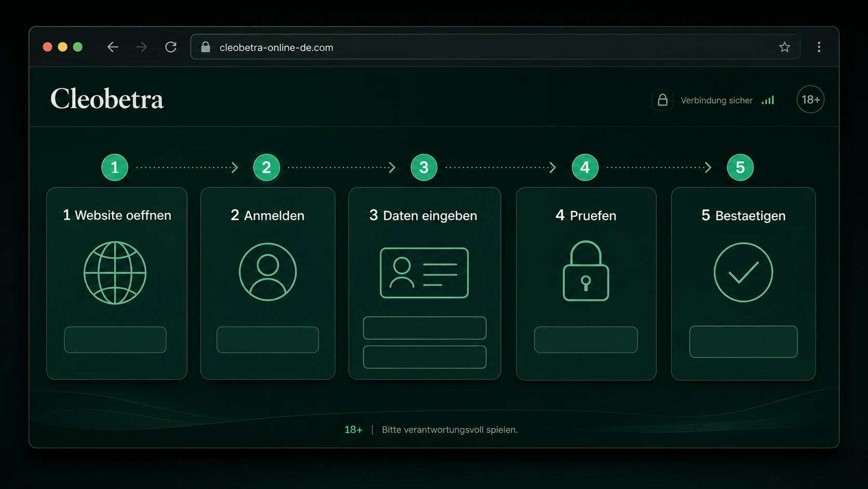Select the step 2 circle indicator
This screenshot has width=868, height=489.
coord(266,167)
